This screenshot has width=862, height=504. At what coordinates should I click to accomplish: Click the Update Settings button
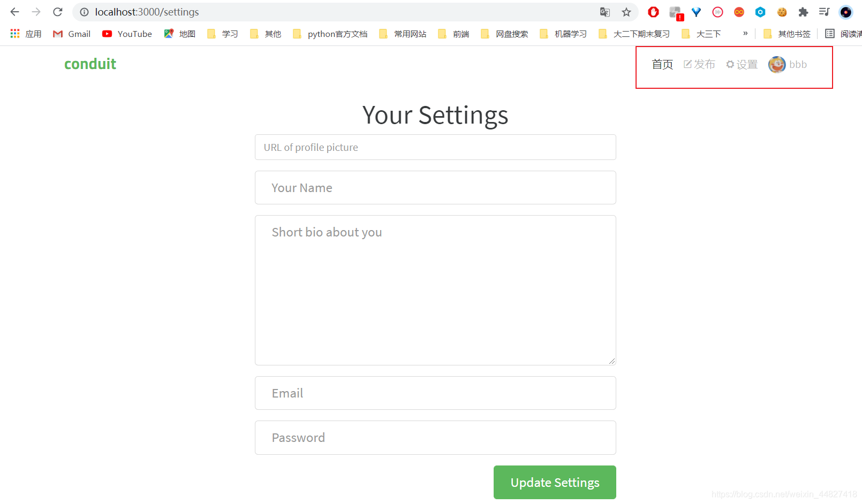click(x=555, y=482)
